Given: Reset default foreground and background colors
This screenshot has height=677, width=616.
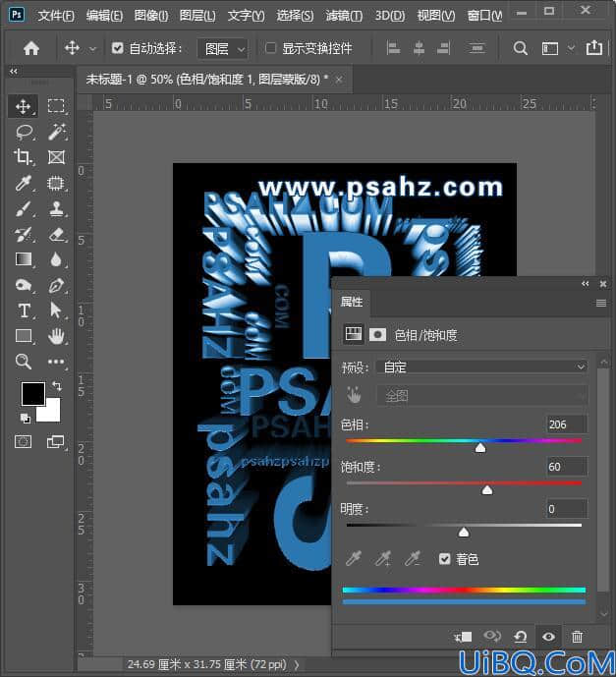Looking at the screenshot, I should [x=25, y=418].
